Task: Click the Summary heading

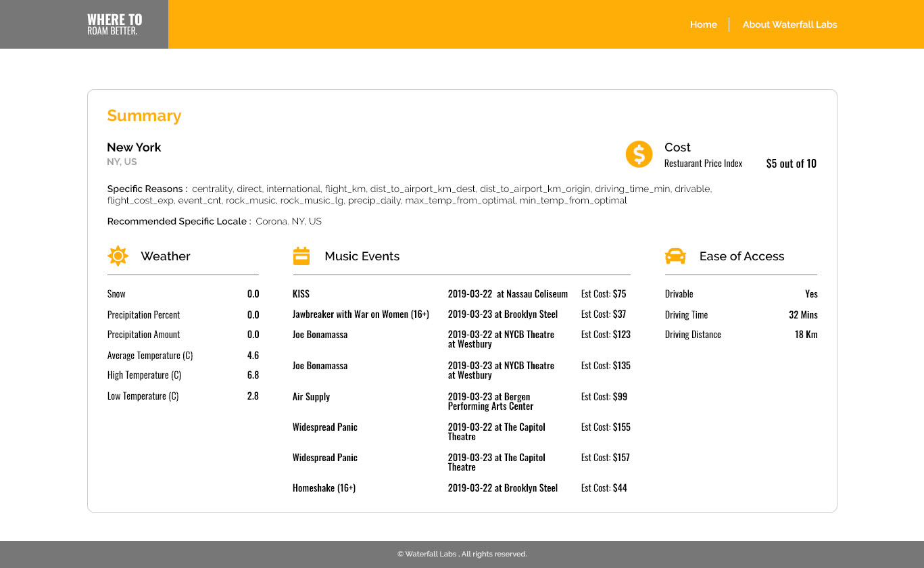Action: (144, 116)
